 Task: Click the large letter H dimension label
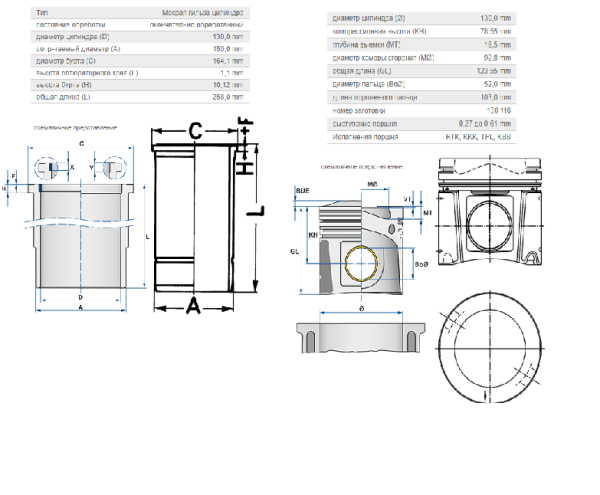tap(244, 168)
